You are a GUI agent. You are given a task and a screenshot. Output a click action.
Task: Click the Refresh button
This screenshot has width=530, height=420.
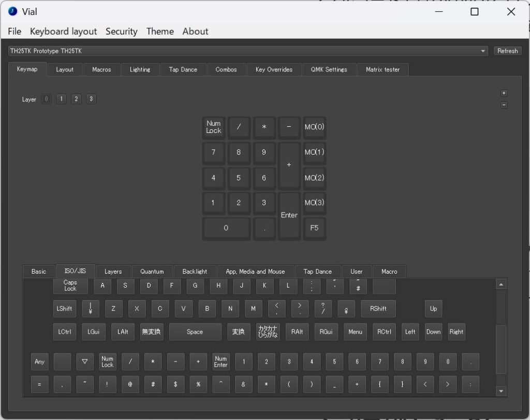[x=507, y=51]
